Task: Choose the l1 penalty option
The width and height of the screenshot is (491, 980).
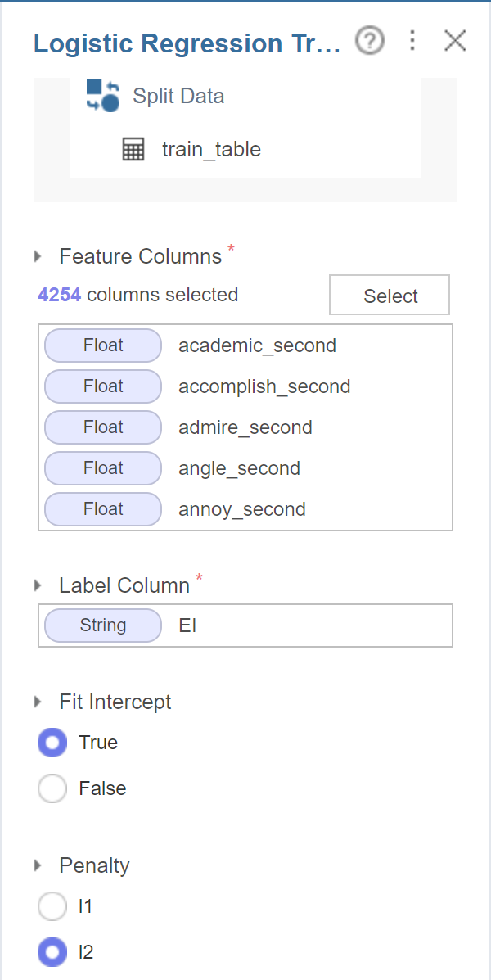Action: click(52, 907)
